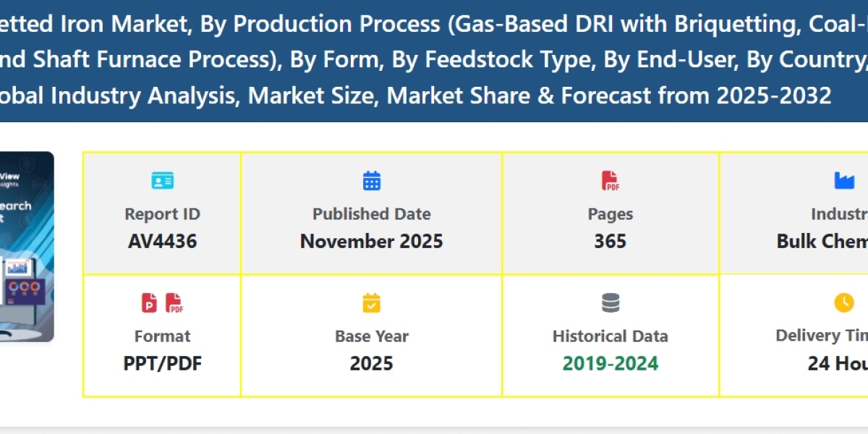Open the report cover thumbnail image
868x434 pixels.
click(x=27, y=246)
